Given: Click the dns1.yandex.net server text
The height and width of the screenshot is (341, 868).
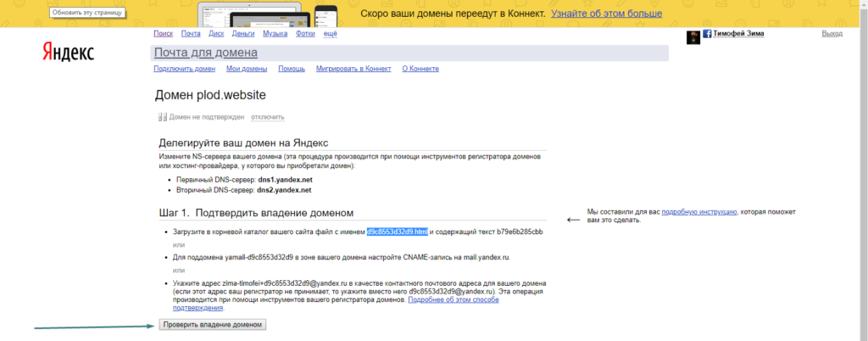Looking at the screenshot, I should pos(287,181).
